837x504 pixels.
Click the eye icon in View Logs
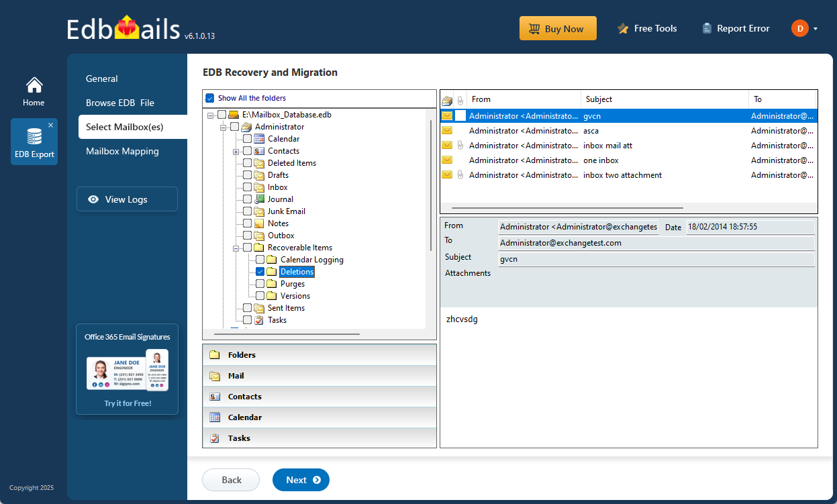[x=93, y=199]
